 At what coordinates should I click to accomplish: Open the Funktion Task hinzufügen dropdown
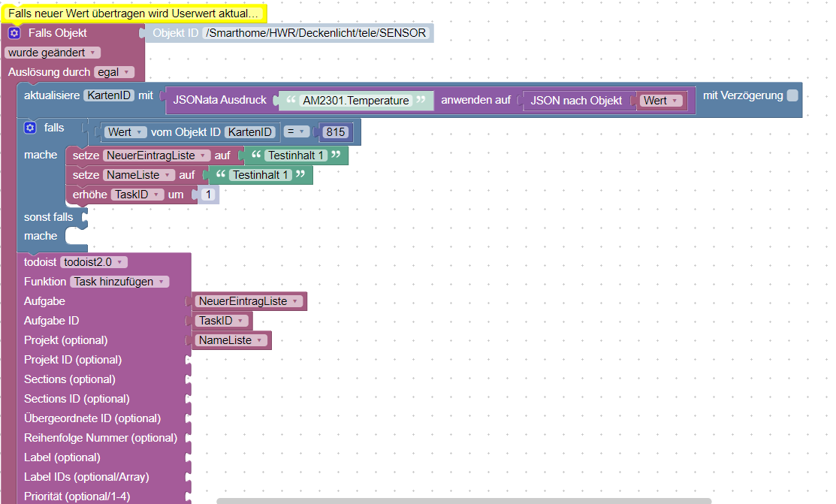coord(119,282)
